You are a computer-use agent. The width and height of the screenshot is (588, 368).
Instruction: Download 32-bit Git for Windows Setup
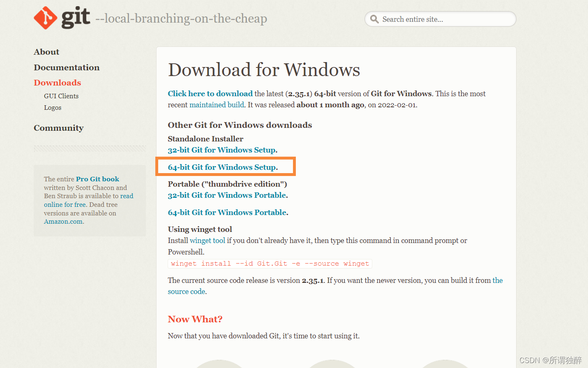222,150
